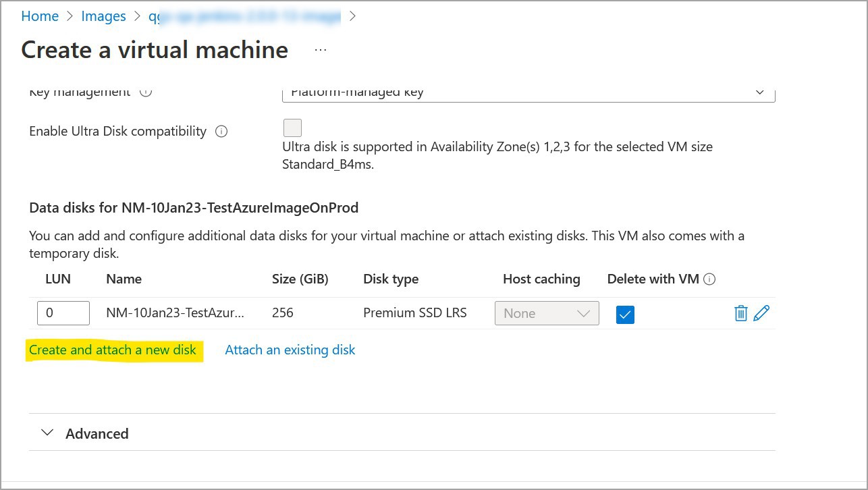Image resolution: width=868 pixels, height=490 pixels.
Task: Uncheck Delete with VM for the data disk
Action: [x=625, y=314]
